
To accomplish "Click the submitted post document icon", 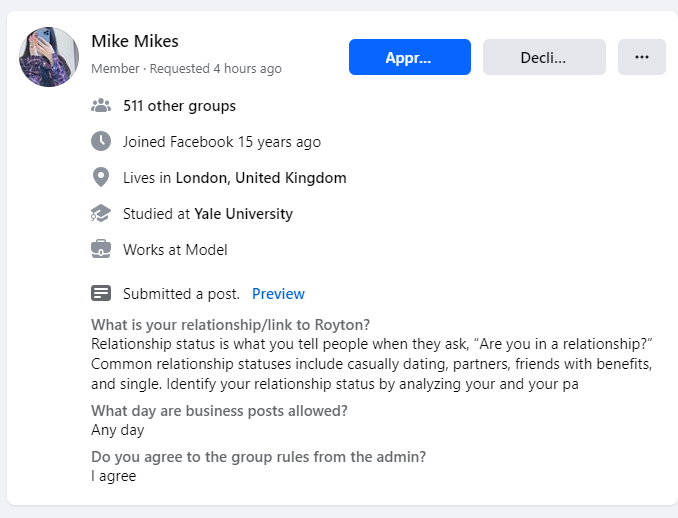I will [x=101, y=293].
